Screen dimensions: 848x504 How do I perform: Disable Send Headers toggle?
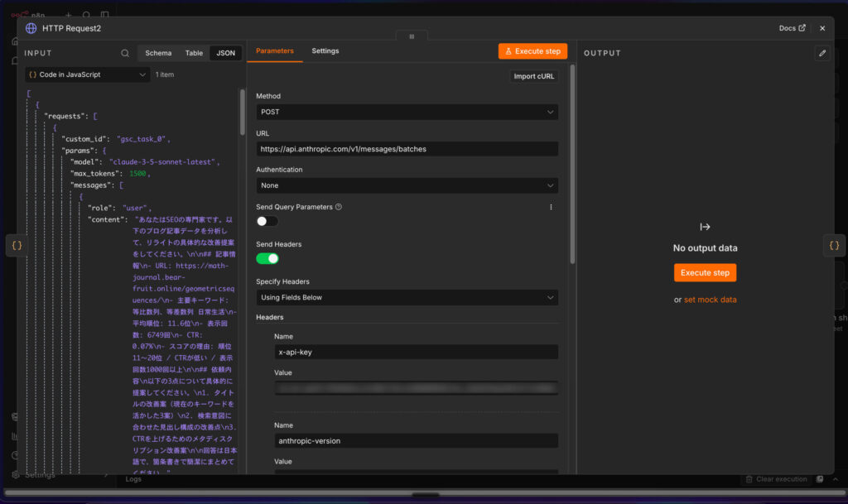coord(267,258)
